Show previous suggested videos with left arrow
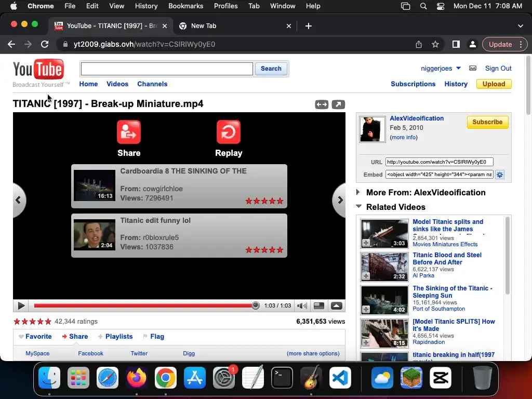 (x=19, y=200)
